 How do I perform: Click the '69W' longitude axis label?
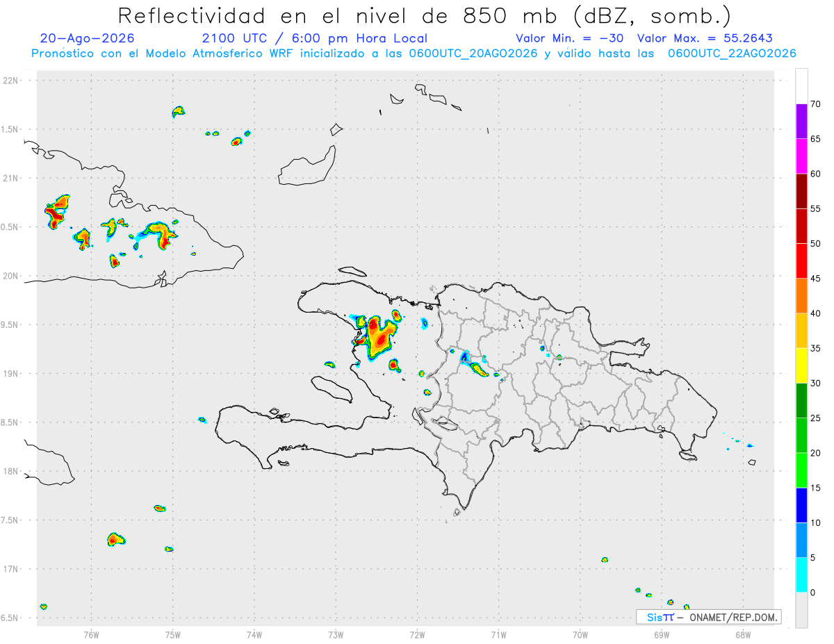[x=662, y=634]
